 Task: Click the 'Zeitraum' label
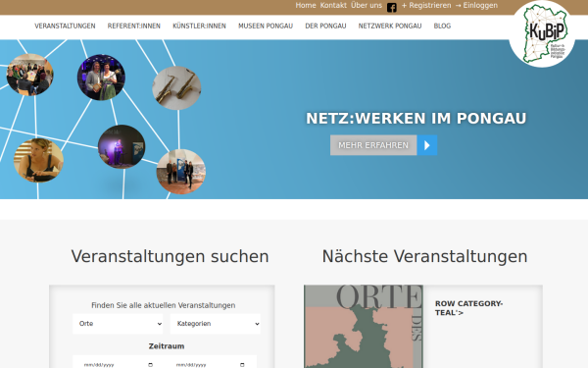coord(167,346)
